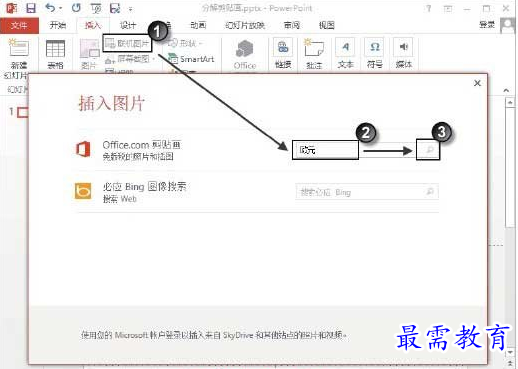Select slide 1 thumbnail in the slide panel

[x=22, y=112]
